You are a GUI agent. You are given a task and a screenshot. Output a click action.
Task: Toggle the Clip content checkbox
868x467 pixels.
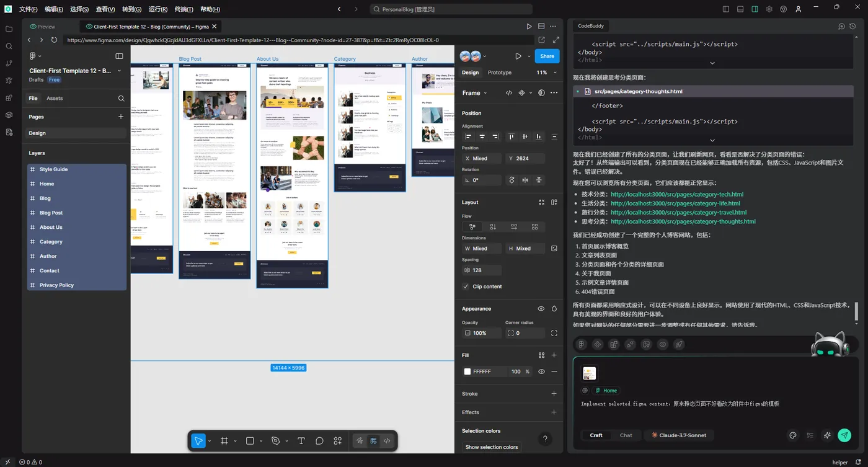coord(466,287)
